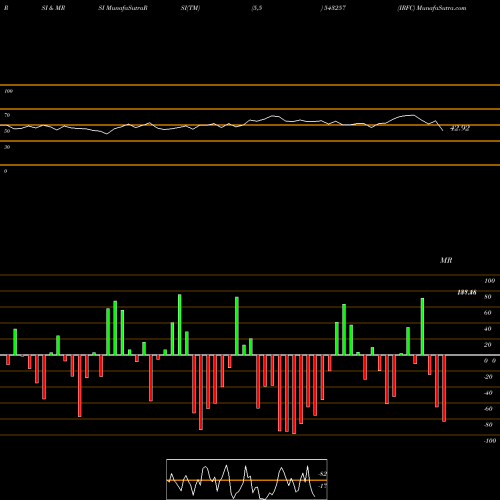500x500 pixels.
Task: Click the -100 label on the MR axis
Action: point(490,441)
